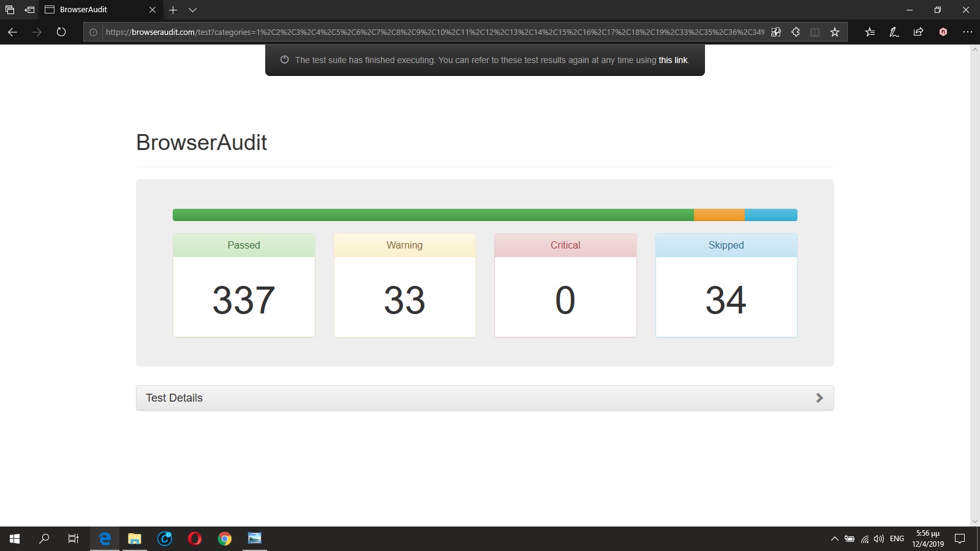Screen dimensions: 980x551
Task: Launch Chrome from the taskbar
Action: (x=225, y=539)
